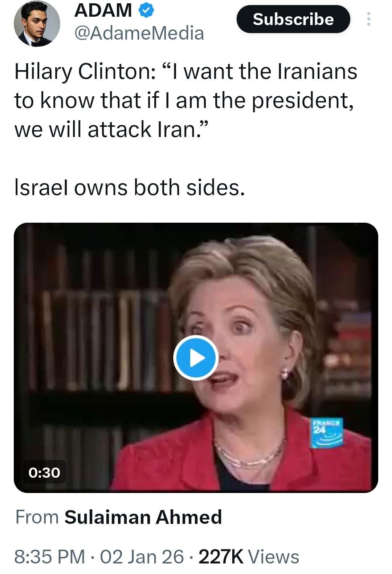Click the 0:30 video duration badge
Image resolution: width=392 pixels, height=574 pixels.
(44, 472)
